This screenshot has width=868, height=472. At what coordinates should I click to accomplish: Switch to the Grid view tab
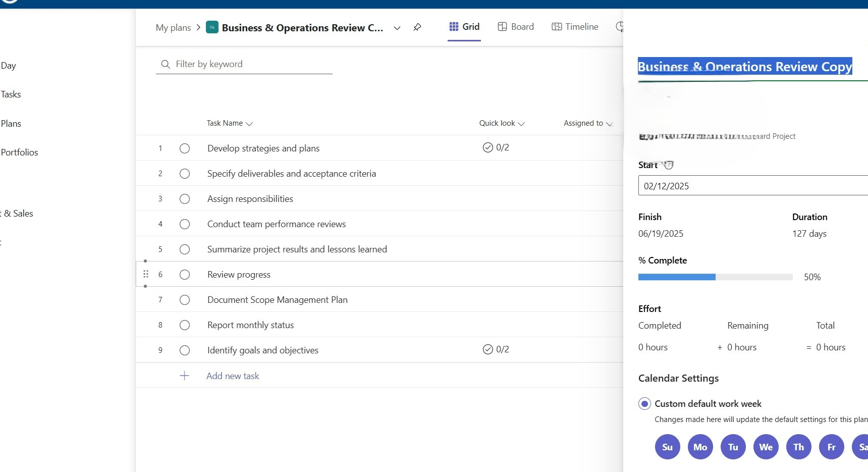464,27
